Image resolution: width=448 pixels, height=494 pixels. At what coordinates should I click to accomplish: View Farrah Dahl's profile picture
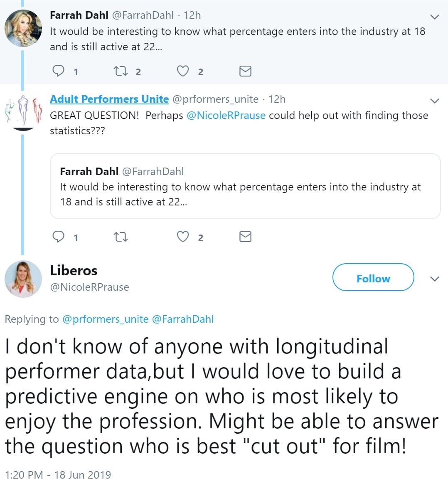click(23, 28)
